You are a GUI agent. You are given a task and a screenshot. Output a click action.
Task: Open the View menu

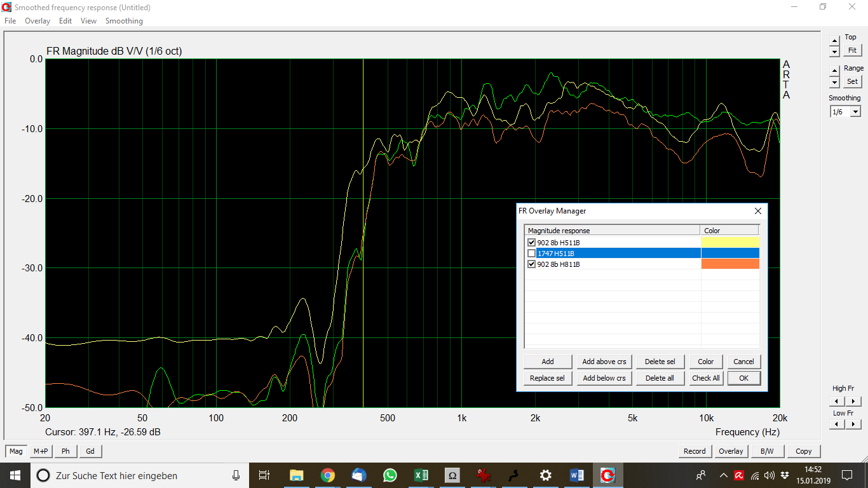pyautogui.click(x=89, y=21)
